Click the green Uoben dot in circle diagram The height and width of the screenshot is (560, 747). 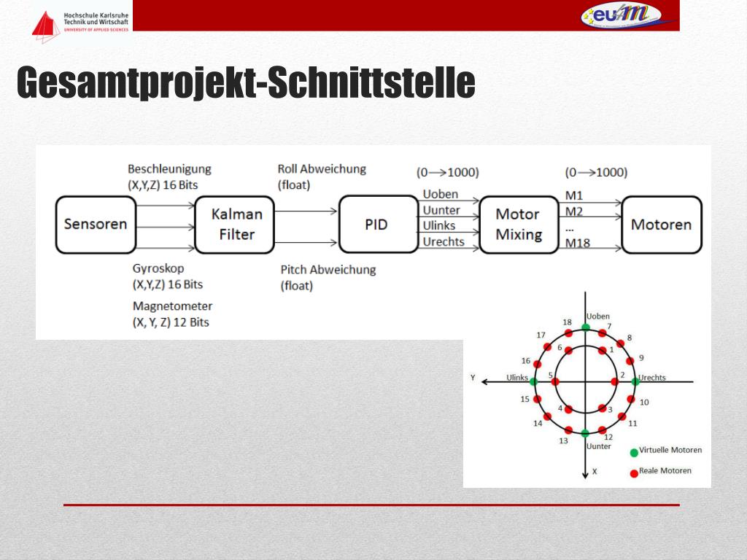click(x=586, y=327)
